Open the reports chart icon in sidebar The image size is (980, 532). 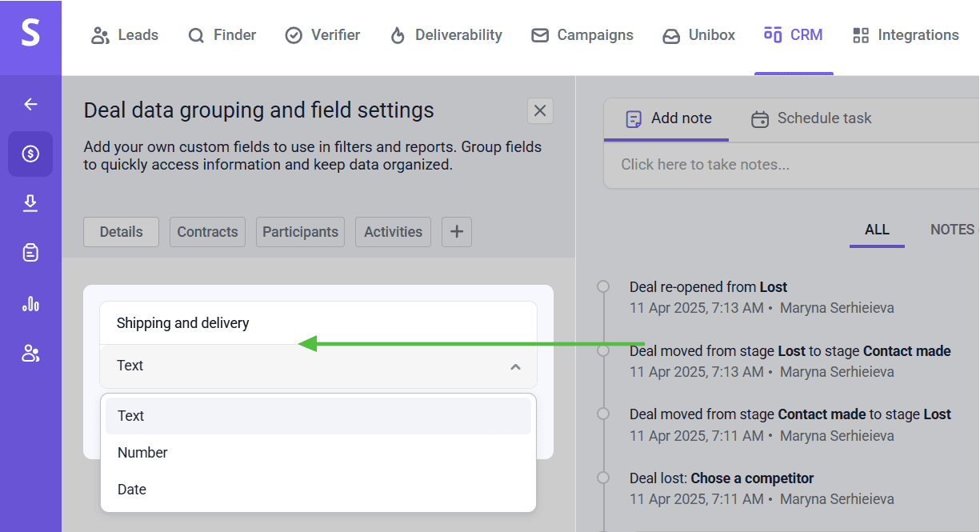[x=30, y=304]
